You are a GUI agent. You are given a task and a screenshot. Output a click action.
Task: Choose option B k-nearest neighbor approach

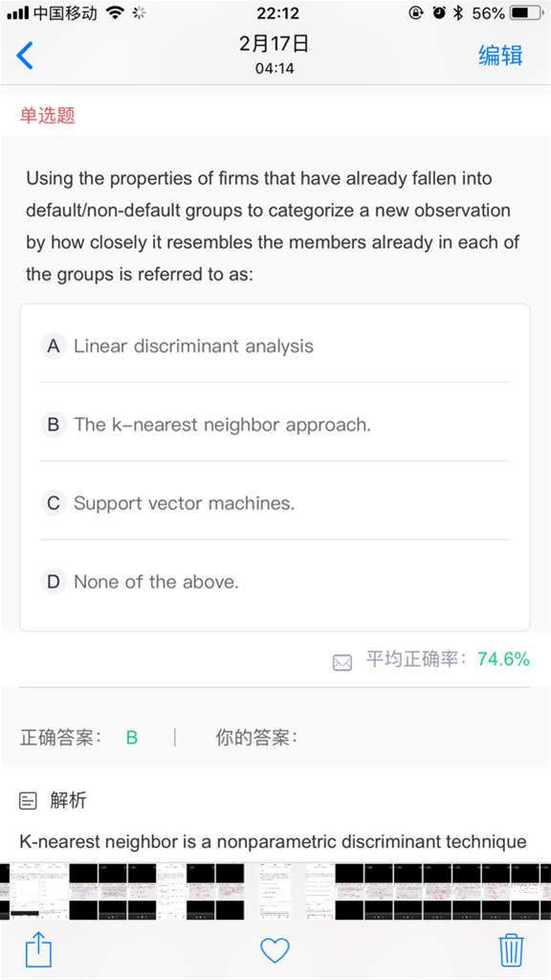275,424
